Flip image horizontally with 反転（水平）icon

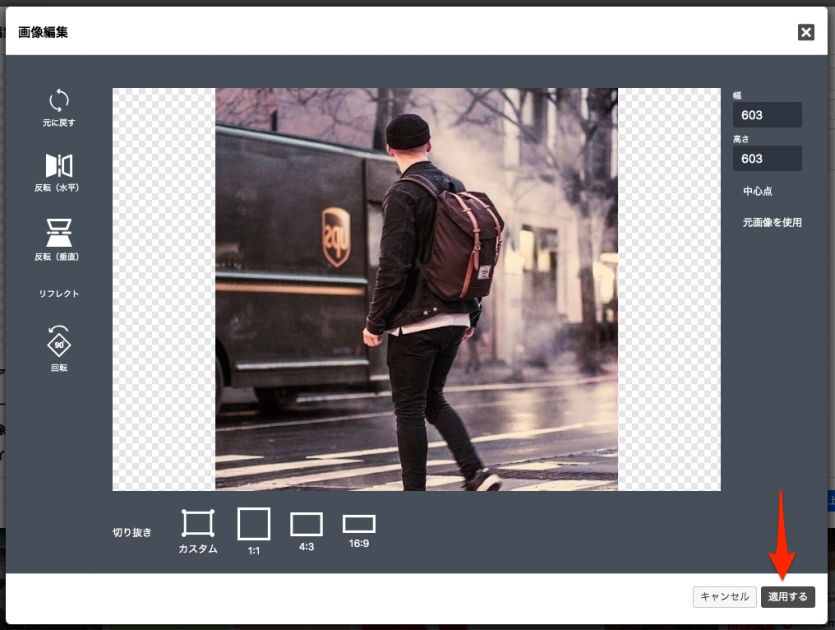(59, 166)
